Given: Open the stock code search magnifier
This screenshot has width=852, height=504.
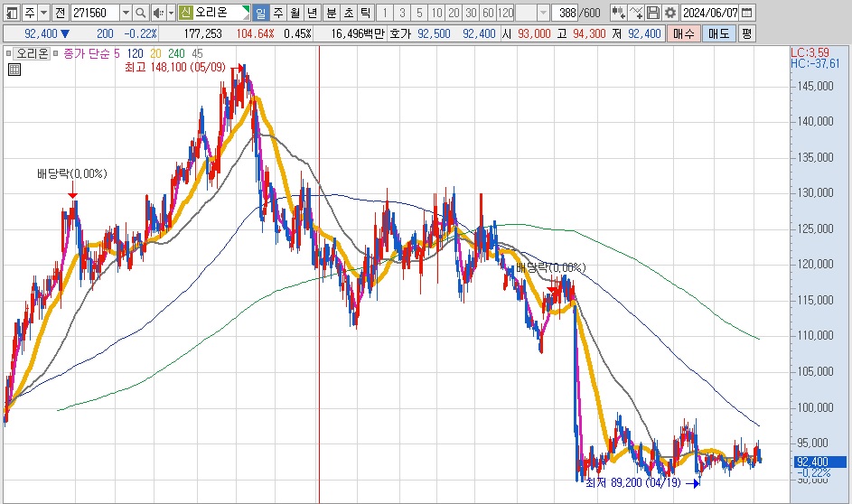Looking at the screenshot, I should coord(140,13).
